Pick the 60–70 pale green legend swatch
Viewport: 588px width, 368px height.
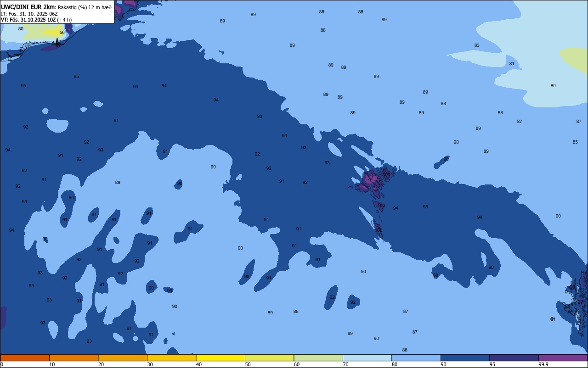point(318,357)
